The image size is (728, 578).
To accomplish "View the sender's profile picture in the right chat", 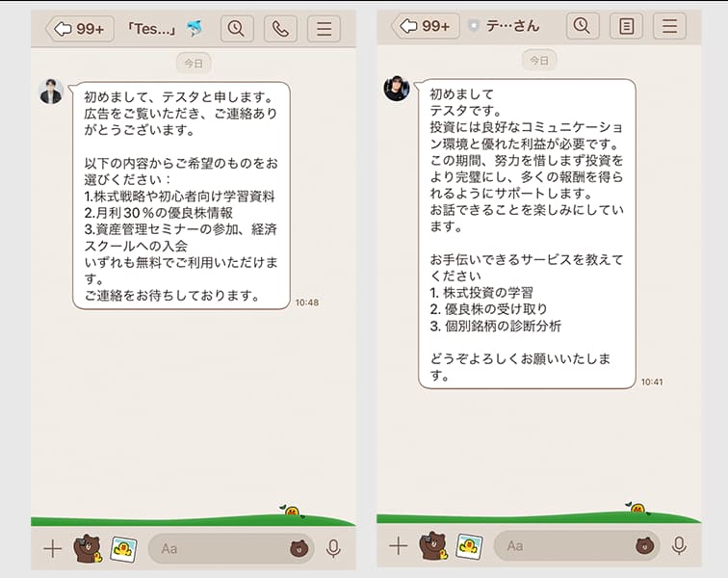I will [x=397, y=89].
